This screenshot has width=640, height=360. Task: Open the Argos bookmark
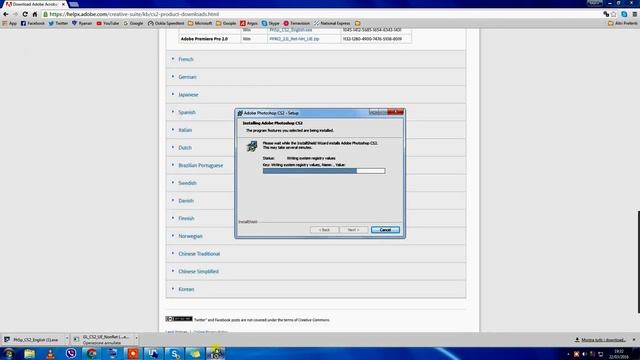249,23
